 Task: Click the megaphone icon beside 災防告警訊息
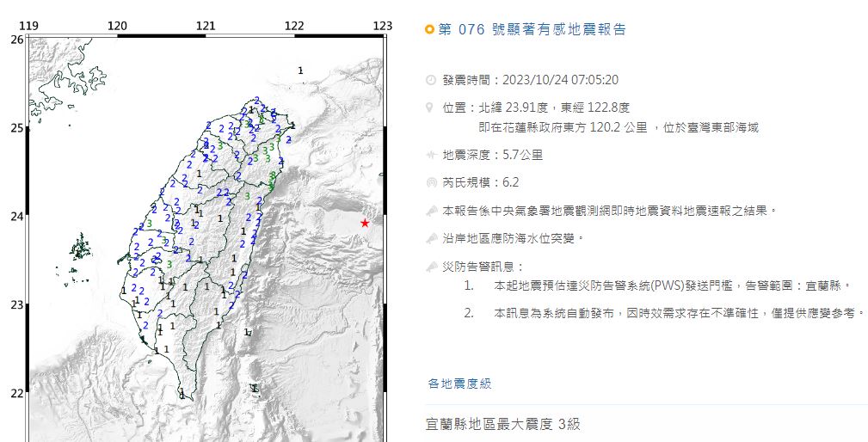[x=431, y=267]
